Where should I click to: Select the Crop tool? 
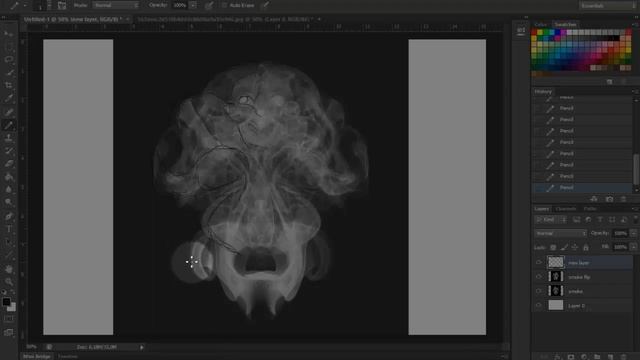[x=9, y=86]
